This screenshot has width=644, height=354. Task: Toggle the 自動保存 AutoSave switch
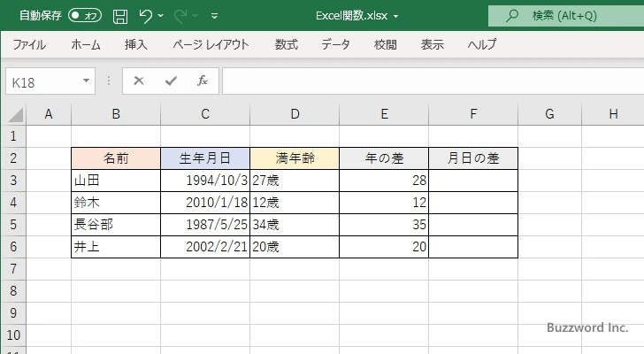85,16
